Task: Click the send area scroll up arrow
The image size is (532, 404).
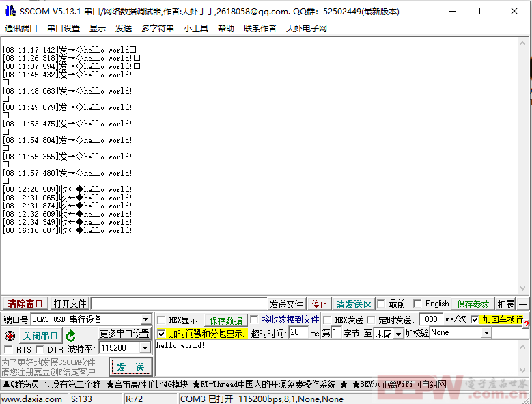Action: click(x=522, y=347)
